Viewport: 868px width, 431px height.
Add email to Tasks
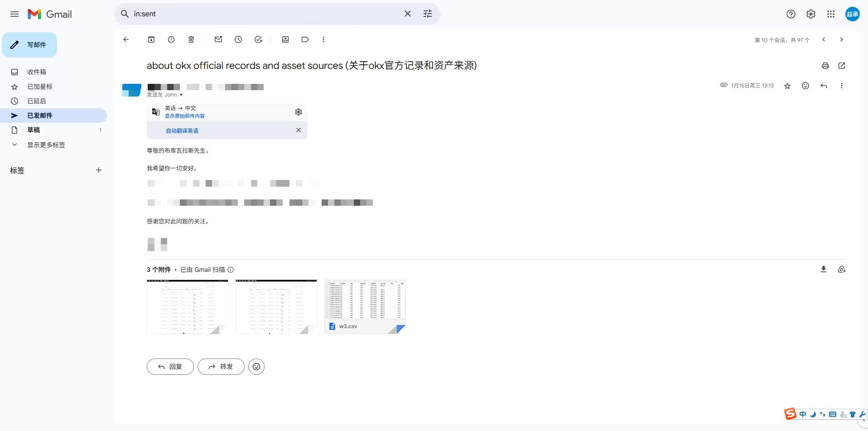[258, 39]
